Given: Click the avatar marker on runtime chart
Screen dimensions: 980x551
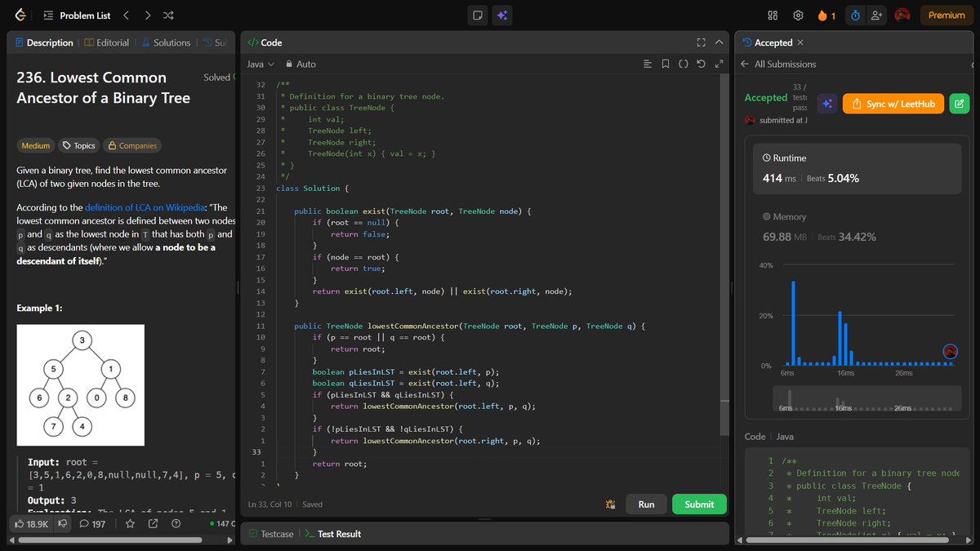Looking at the screenshot, I should tap(950, 351).
